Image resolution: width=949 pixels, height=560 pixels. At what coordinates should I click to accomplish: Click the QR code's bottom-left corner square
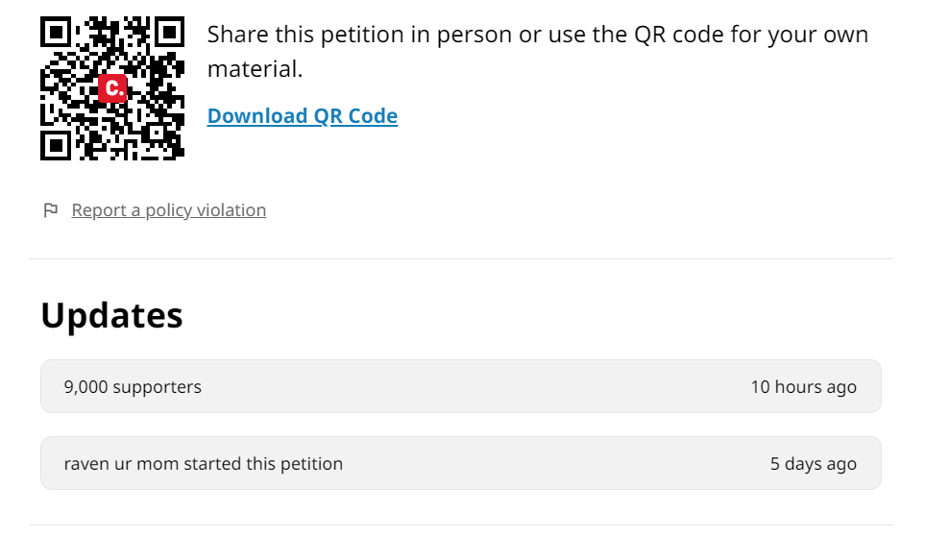pos(56,145)
